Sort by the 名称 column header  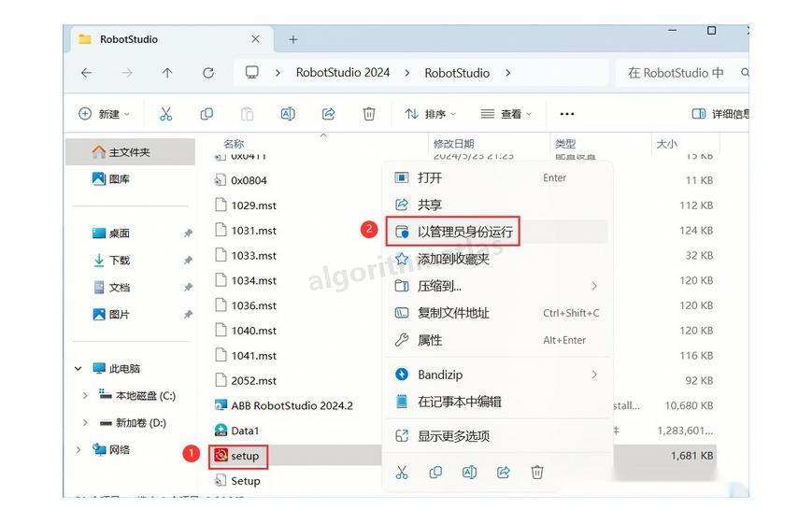[x=234, y=144]
